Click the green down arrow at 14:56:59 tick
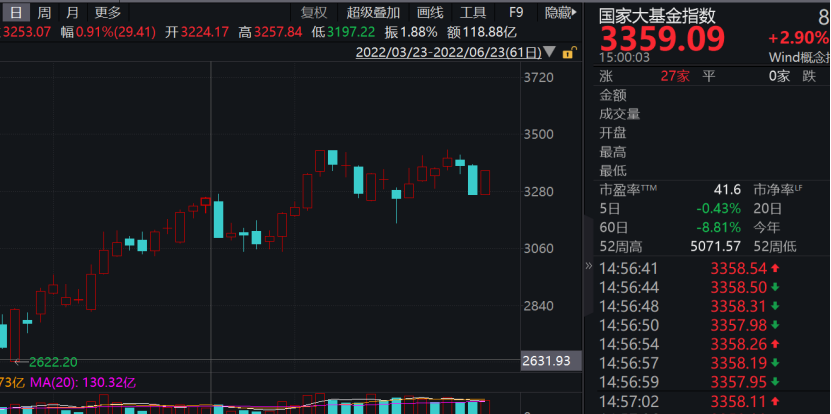This screenshot has width=831, height=414. point(774,381)
